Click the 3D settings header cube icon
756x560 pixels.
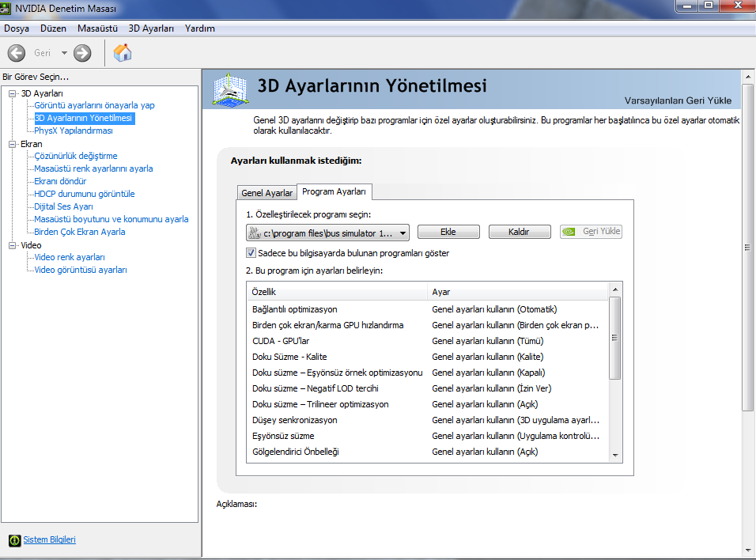tap(230, 89)
